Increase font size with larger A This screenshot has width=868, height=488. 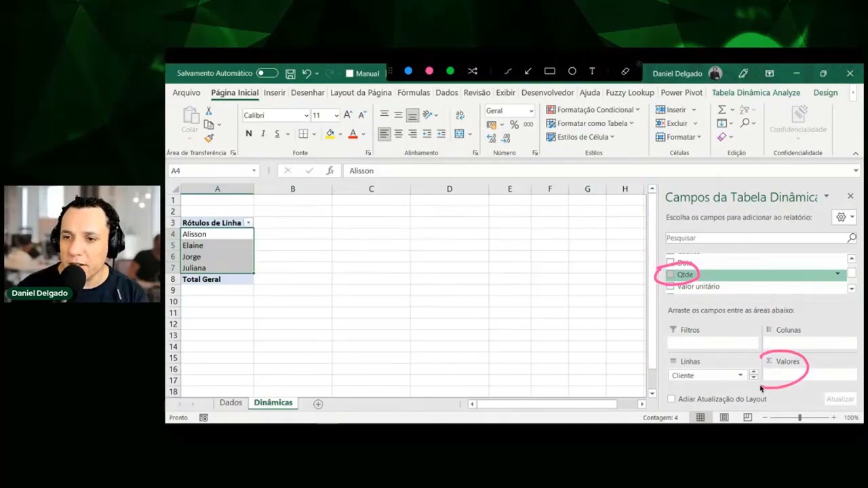(x=348, y=115)
